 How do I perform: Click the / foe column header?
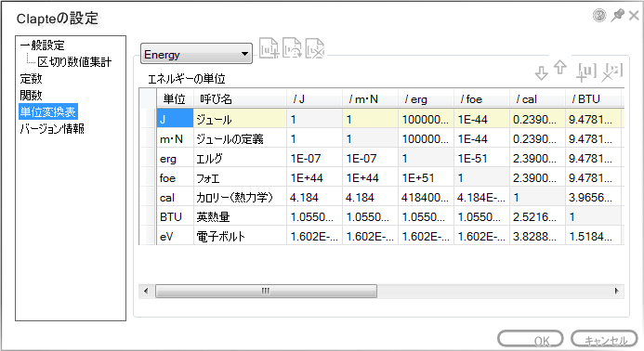481,99
